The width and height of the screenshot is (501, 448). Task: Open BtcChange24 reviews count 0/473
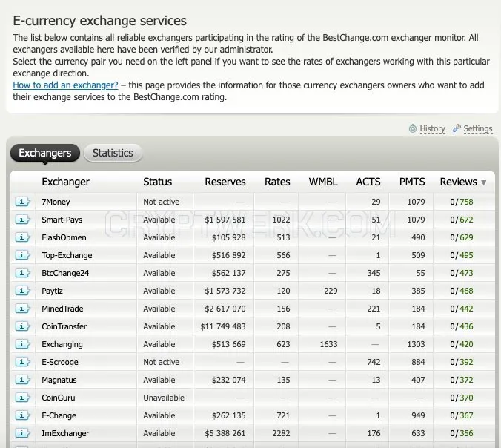(x=462, y=273)
